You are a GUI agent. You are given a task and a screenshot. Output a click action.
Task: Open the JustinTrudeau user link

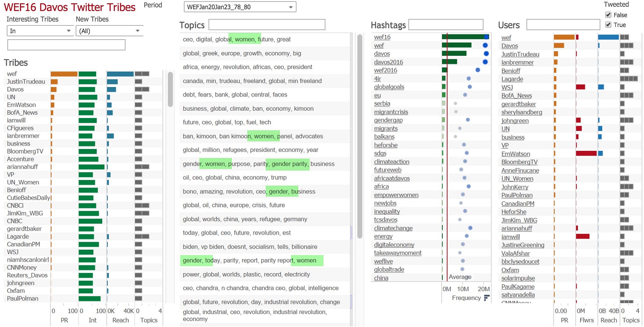coord(520,54)
